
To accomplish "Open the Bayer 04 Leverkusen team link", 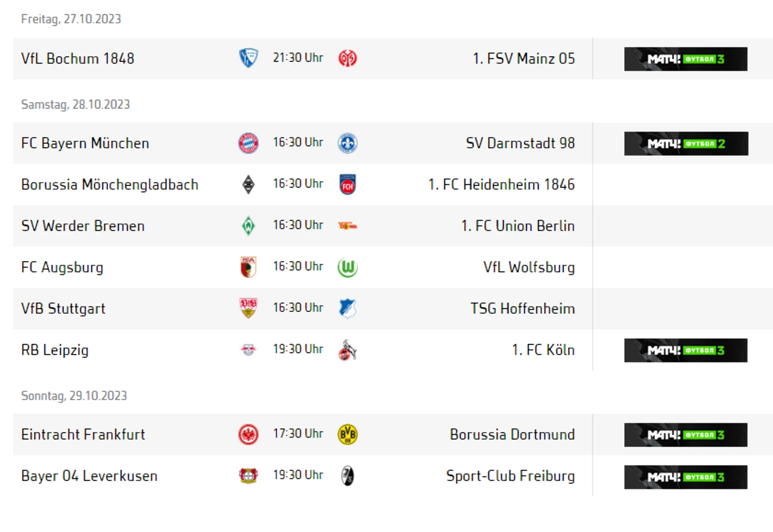I will (89, 476).
